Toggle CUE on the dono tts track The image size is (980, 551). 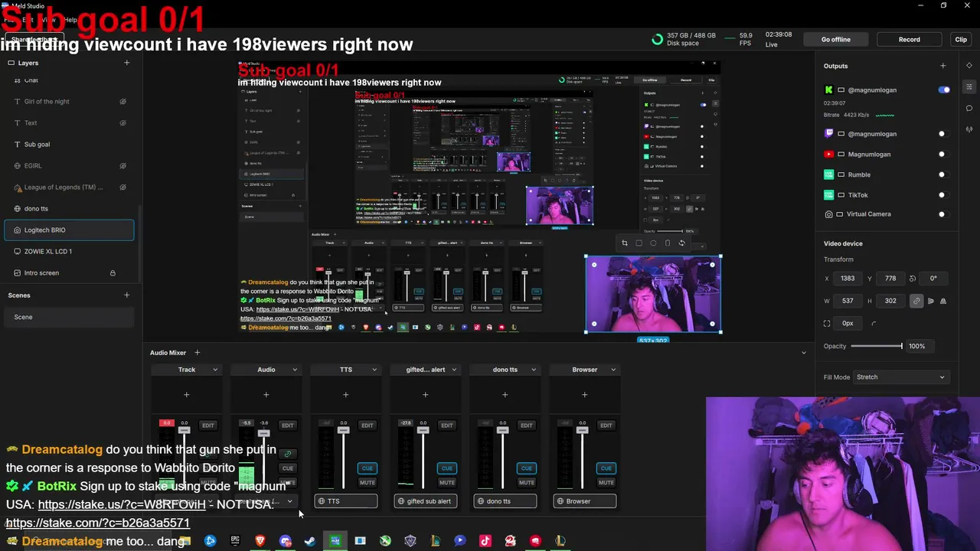point(527,468)
